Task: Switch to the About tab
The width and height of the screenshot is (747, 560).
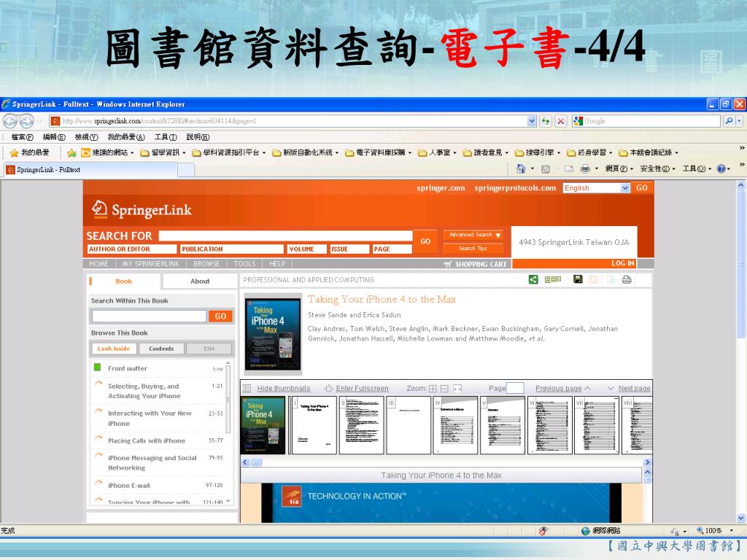Action: (x=200, y=281)
